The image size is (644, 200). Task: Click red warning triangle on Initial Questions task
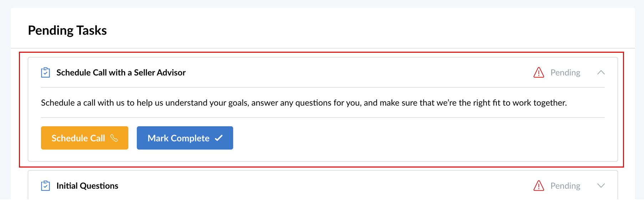pyautogui.click(x=538, y=186)
